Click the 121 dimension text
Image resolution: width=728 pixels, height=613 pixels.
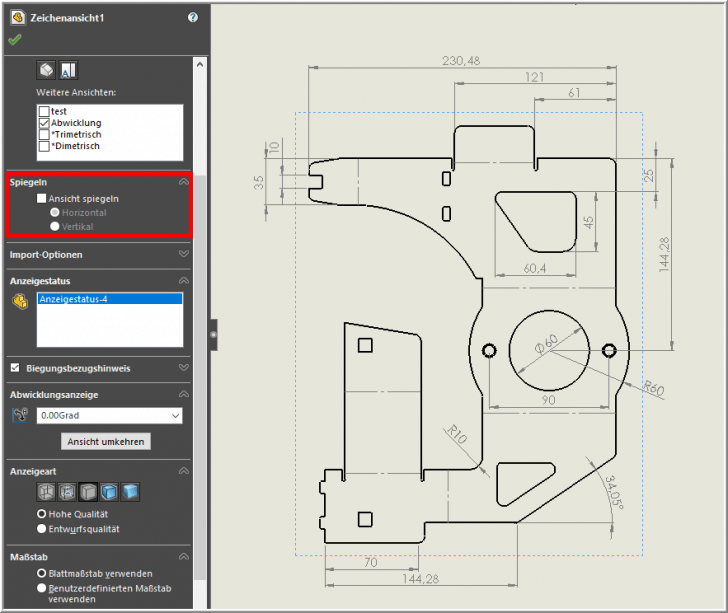534,77
